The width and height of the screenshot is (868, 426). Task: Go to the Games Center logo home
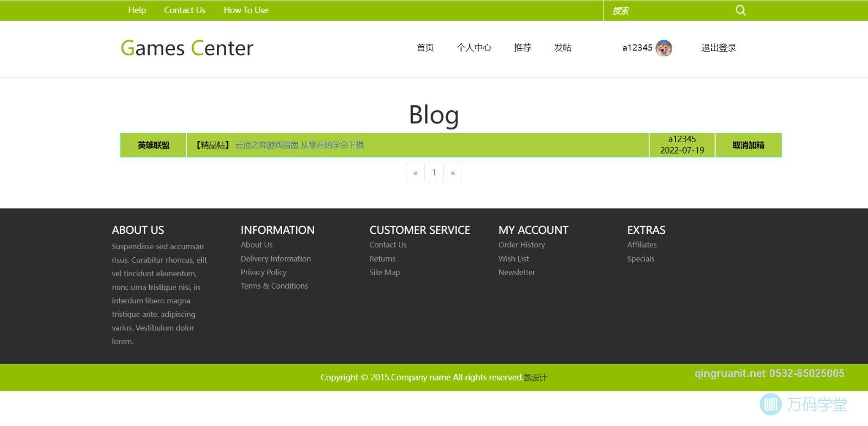[187, 48]
